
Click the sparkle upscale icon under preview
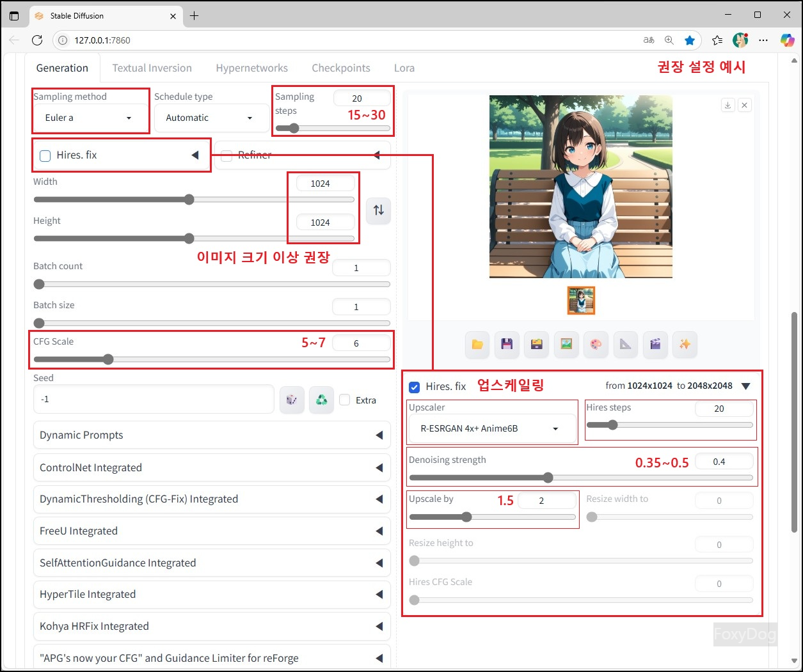click(x=685, y=345)
